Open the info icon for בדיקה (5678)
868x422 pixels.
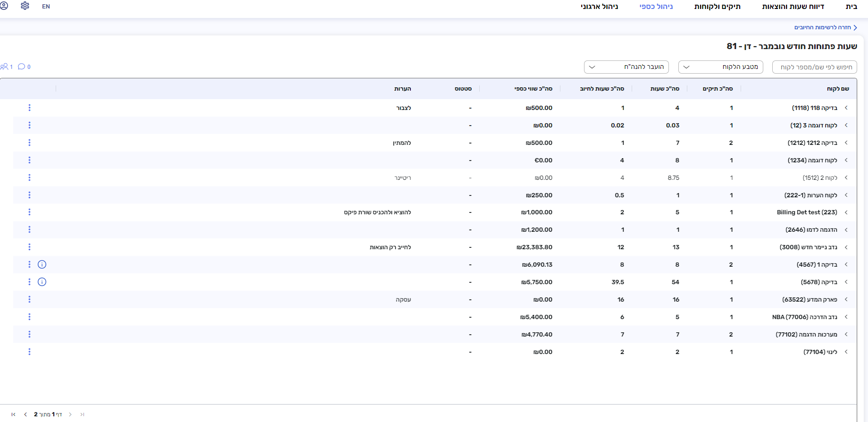[x=42, y=282]
